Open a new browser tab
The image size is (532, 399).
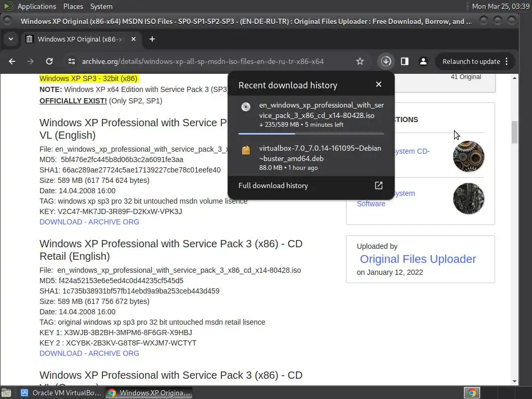152,39
